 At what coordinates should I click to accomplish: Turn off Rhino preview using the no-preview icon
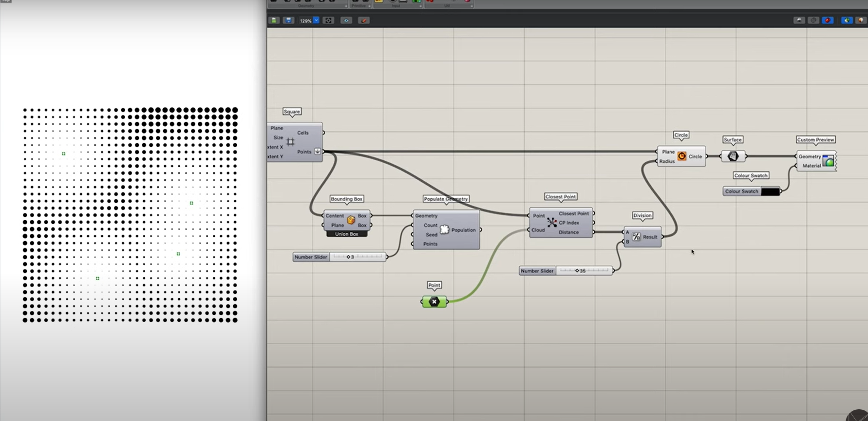(799, 20)
